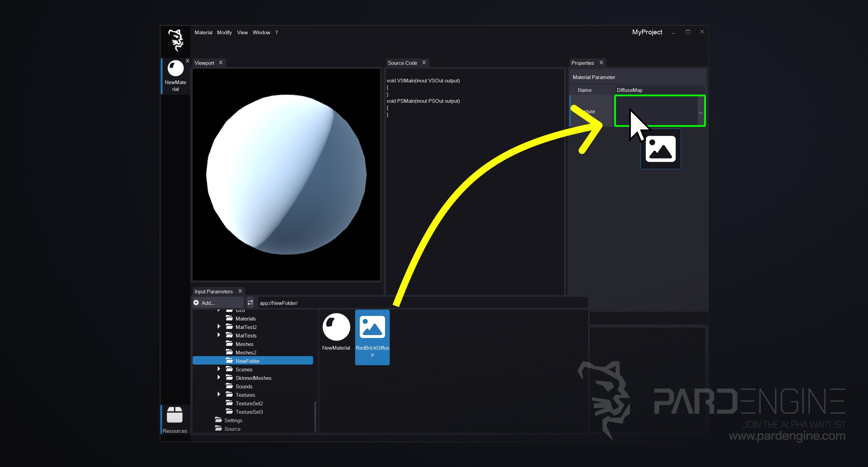
Task: Click the VSMain line in source code
Action: tap(423, 81)
